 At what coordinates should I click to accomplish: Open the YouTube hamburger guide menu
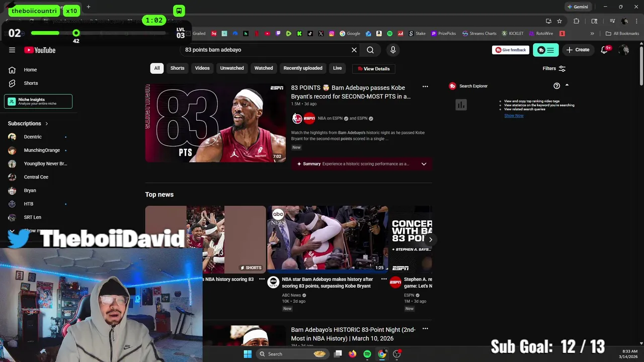(12, 50)
